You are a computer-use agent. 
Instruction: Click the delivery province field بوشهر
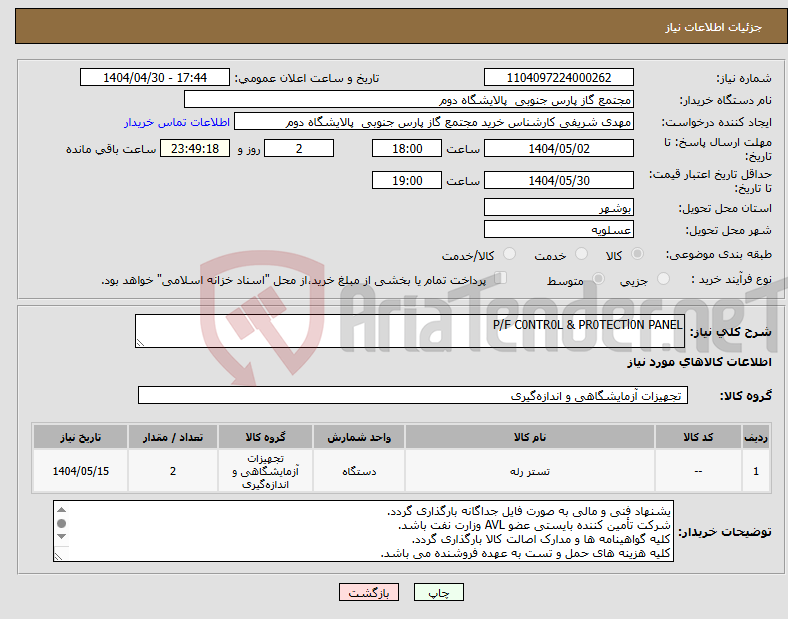click(558, 208)
